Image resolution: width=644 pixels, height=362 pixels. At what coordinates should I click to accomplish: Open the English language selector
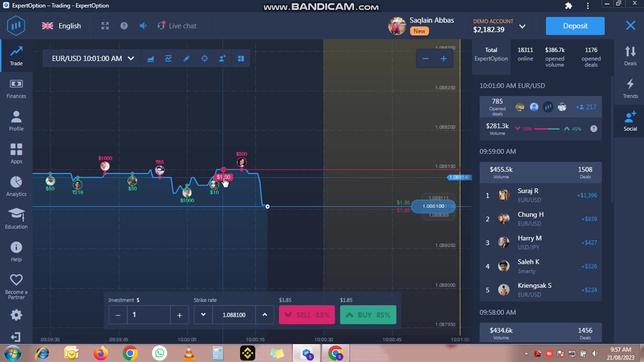[61, 26]
